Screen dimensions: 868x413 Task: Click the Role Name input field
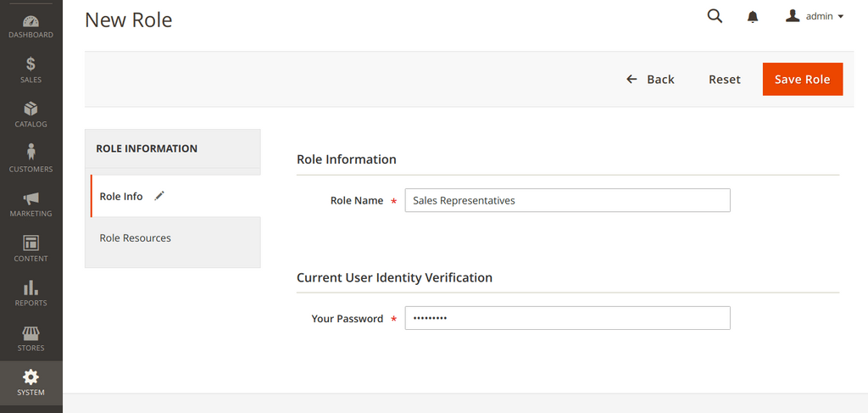pyautogui.click(x=567, y=200)
